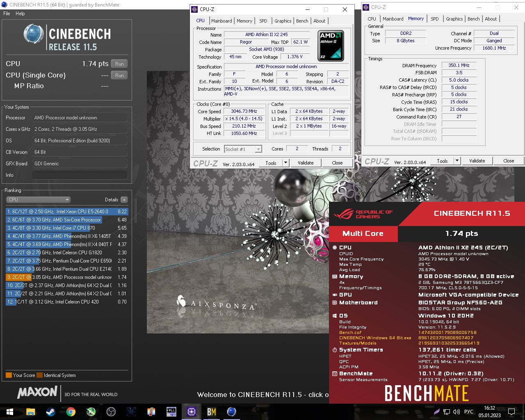525x420 pixels.
Task: Click the Motherboard section icon in BenchMate panel
Action: [335, 303]
